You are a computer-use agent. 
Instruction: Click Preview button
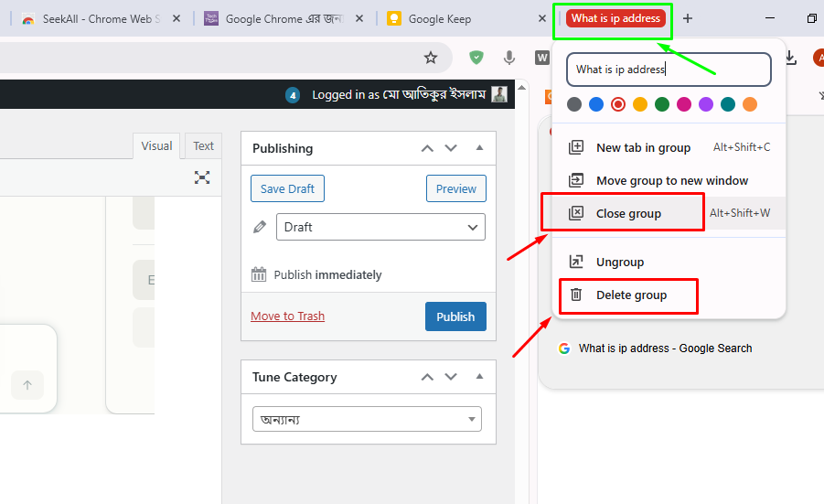point(456,188)
